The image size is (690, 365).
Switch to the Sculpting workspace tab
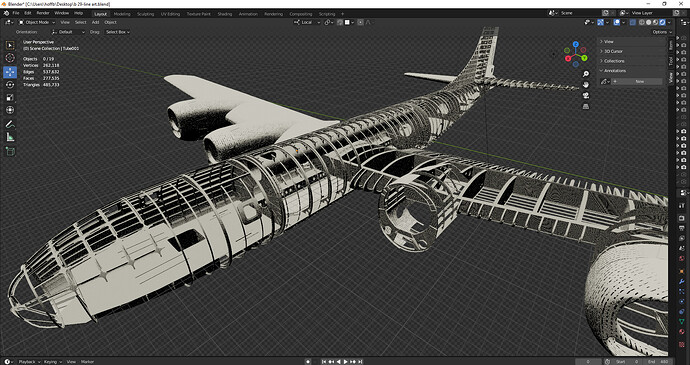145,14
